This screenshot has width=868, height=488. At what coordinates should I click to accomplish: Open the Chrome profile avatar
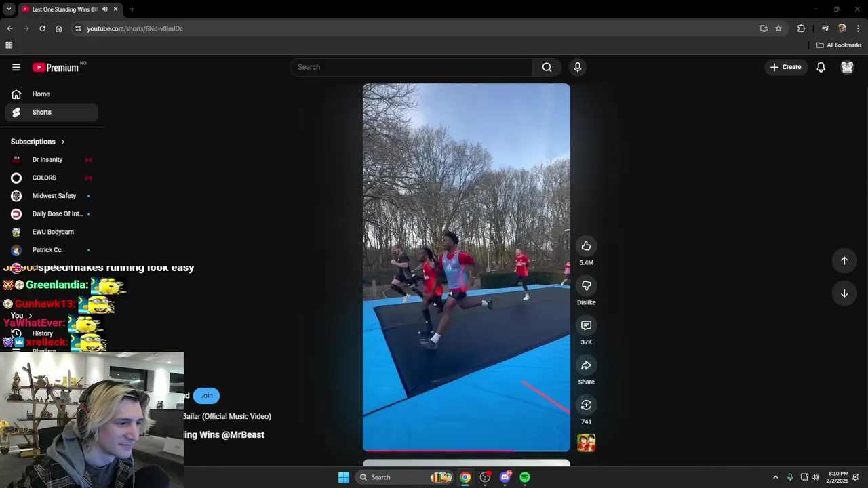tap(842, 28)
